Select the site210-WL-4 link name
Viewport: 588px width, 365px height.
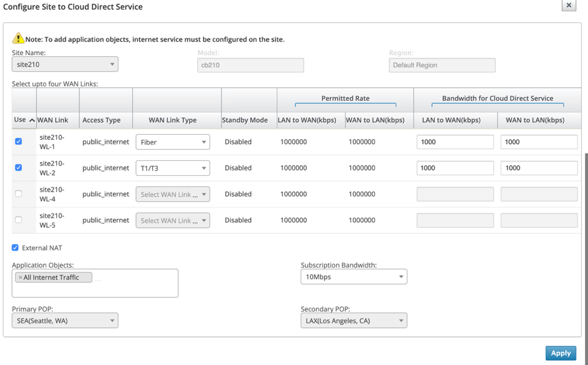(52, 194)
